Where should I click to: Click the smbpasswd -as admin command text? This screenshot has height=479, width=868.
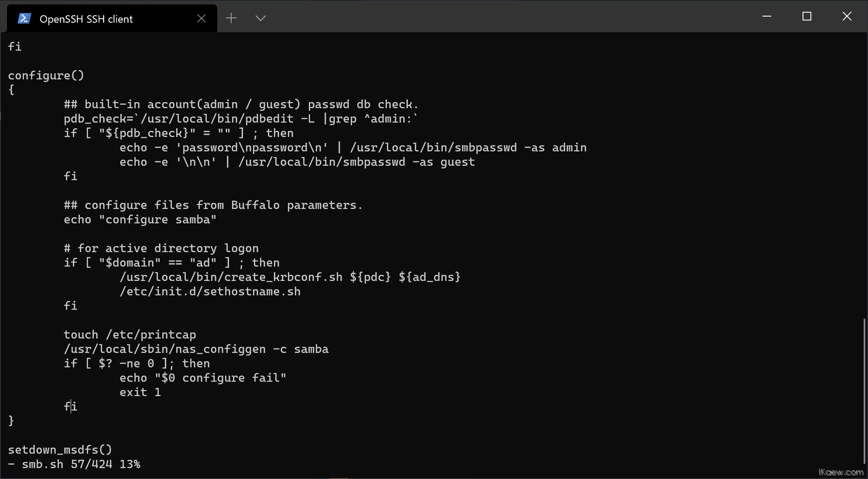[468, 147]
